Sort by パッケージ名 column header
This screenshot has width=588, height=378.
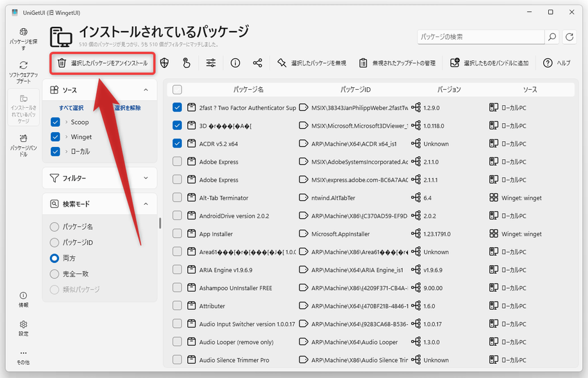(248, 89)
